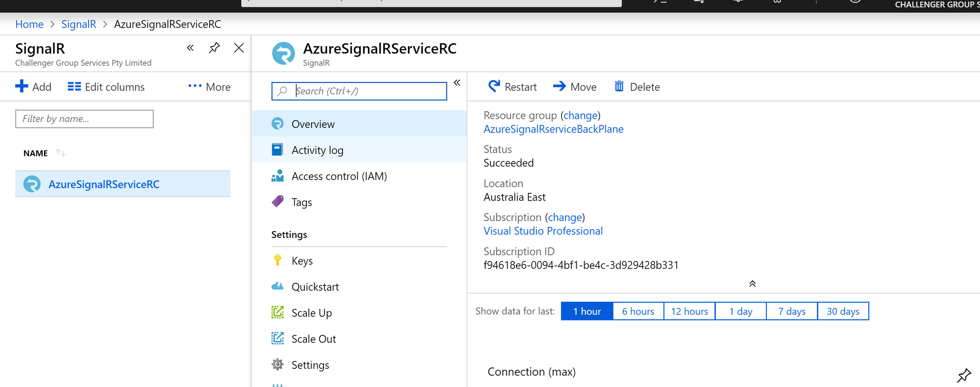
Task: Open Access control (IAM)
Action: click(x=359, y=176)
